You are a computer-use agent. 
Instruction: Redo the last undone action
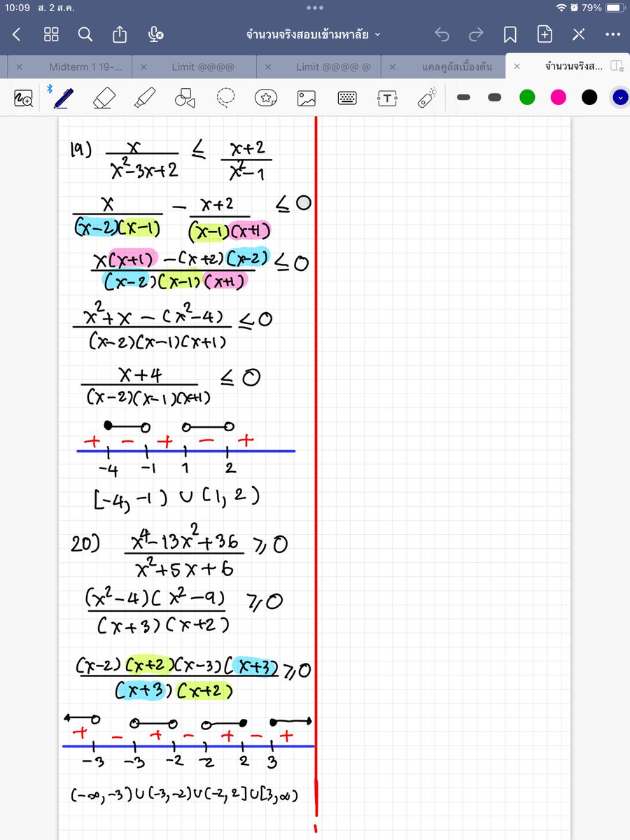tap(476, 34)
